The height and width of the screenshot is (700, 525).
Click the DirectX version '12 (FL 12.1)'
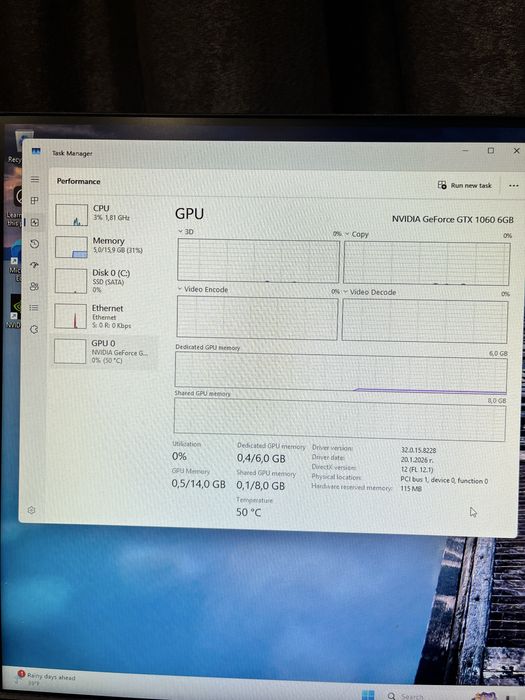tap(417, 469)
